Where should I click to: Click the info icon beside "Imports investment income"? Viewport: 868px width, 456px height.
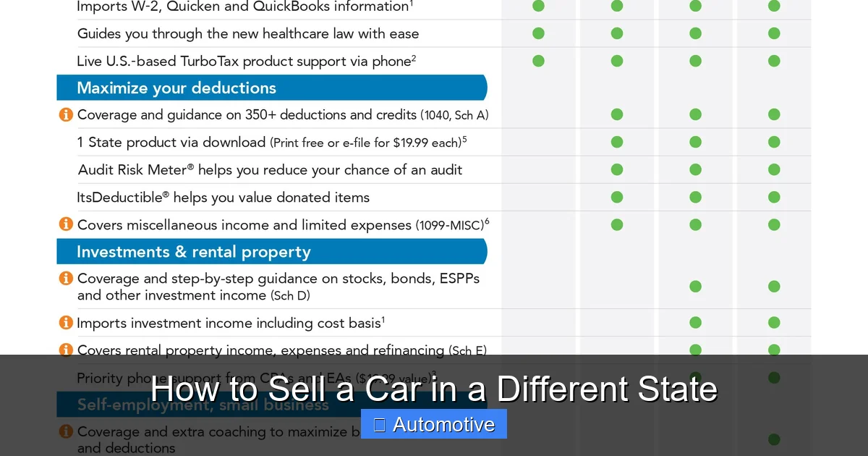[66, 322]
